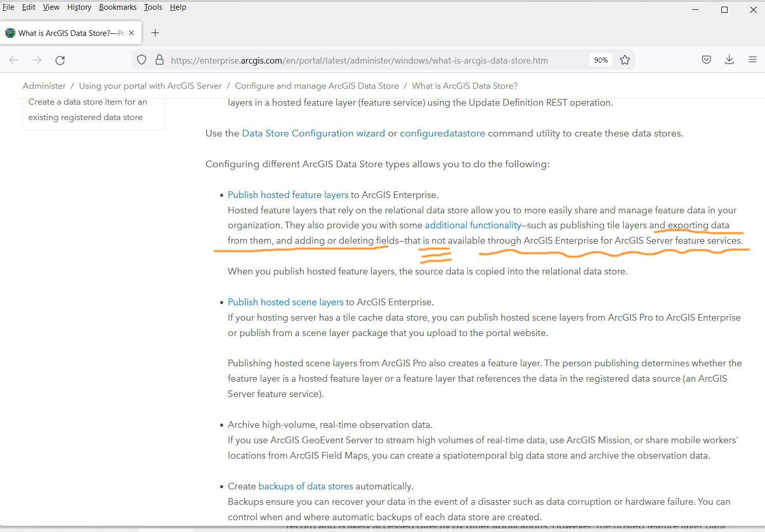This screenshot has width=765, height=532.
Task: Close the What is ArcGIS Data Store tab
Action: (131, 33)
